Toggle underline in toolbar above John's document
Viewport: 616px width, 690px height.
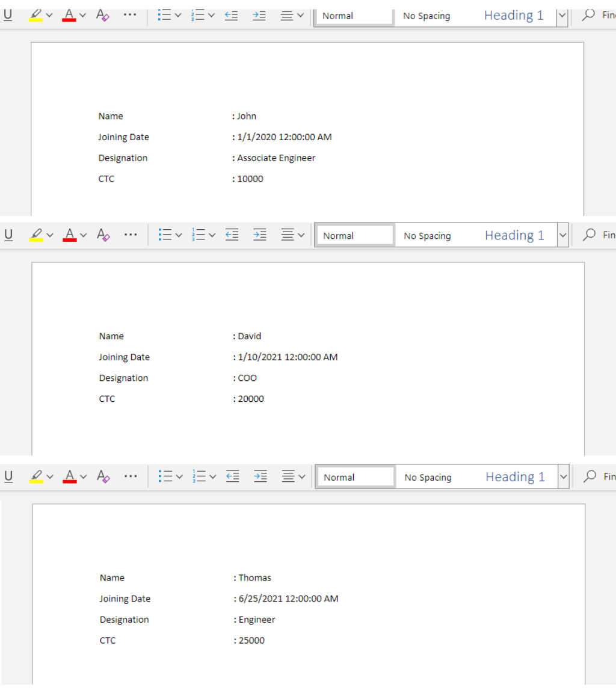[8, 15]
